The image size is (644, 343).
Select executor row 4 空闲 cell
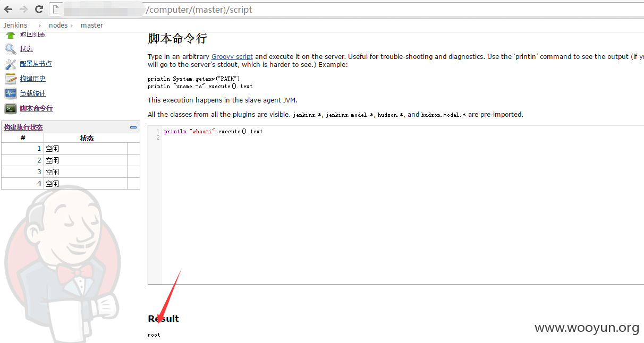[x=86, y=184]
